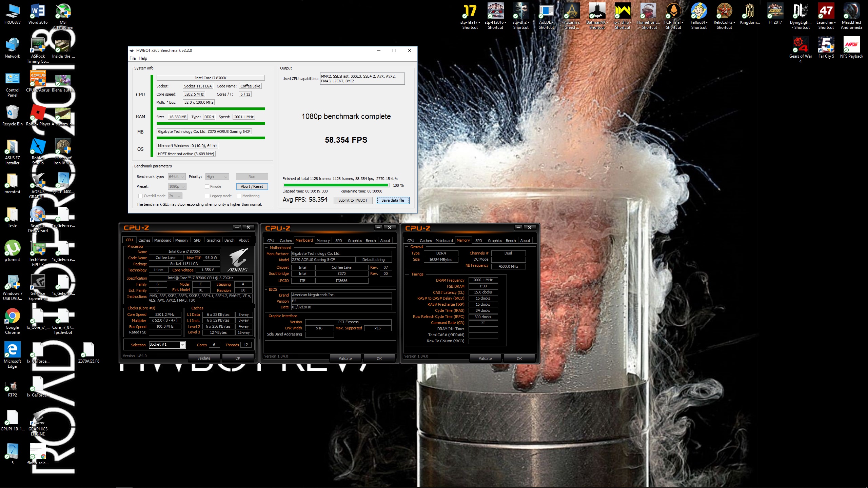Click Validate in middle CPU-Z window
The image size is (868, 488).
(x=345, y=359)
